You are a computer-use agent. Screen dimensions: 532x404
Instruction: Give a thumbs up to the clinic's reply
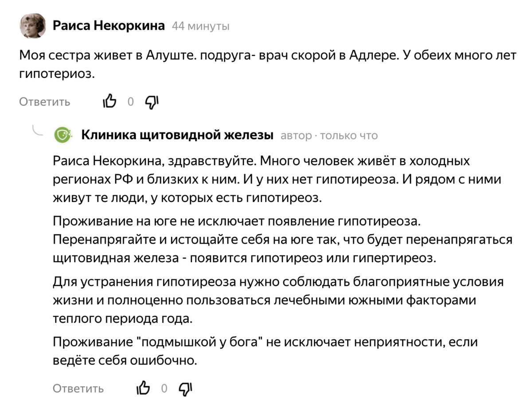pyautogui.click(x=143, y=388)
